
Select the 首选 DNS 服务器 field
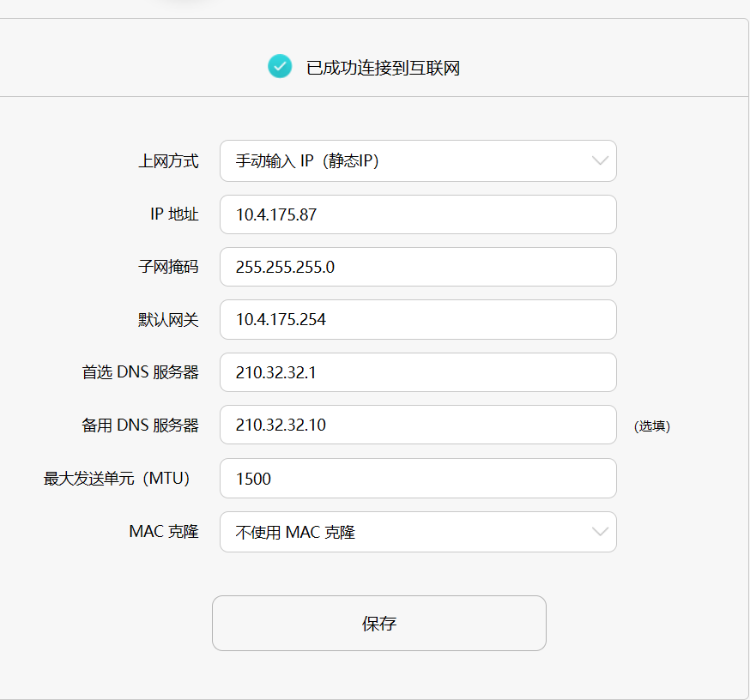pos(418,372)
